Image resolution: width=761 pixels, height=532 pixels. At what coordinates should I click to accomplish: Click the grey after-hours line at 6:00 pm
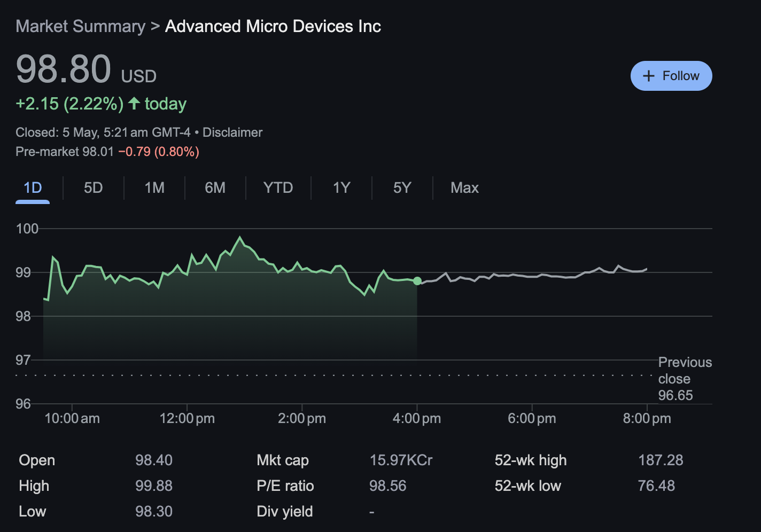tap(532, 277)
